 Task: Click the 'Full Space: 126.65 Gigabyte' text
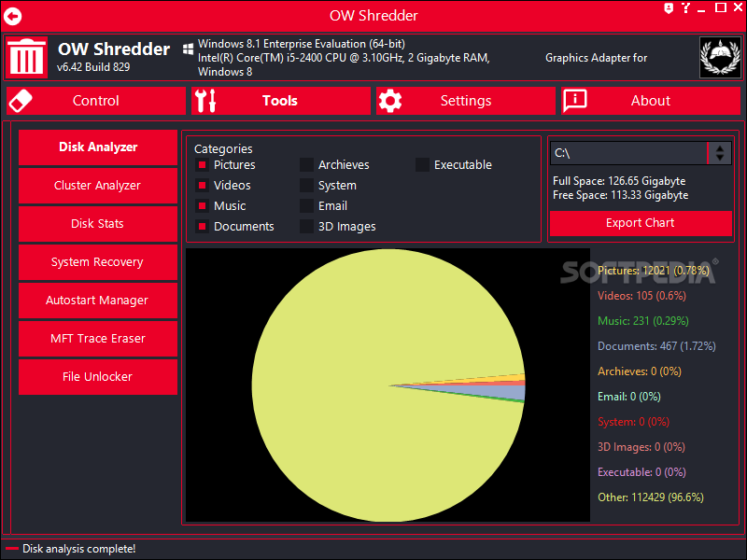pos(619,181)
